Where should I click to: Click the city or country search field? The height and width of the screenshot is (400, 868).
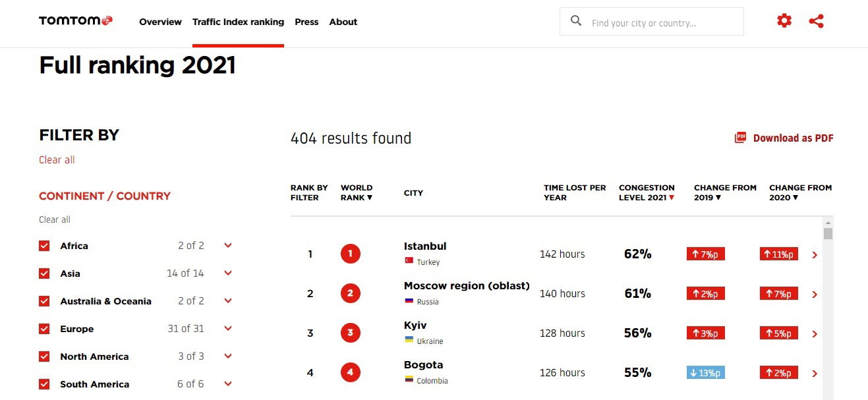pyautogui.click(x=652, y=22)
